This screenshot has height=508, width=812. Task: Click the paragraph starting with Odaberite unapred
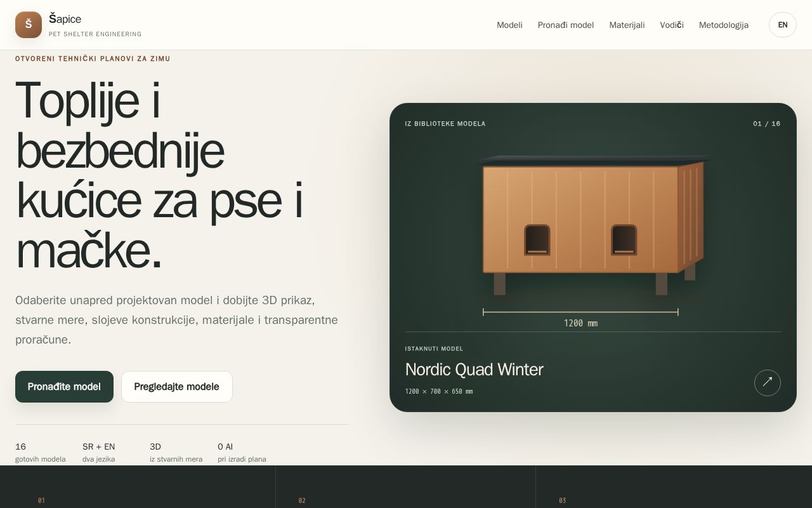177,319
